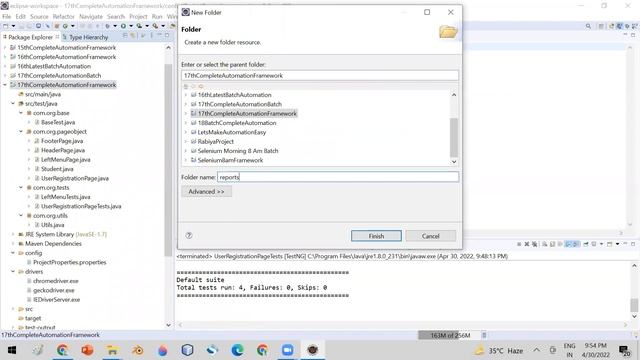The image size is (640, 360).
Task: Open the Run menu in Eclipse
Action: click(157, 16)
